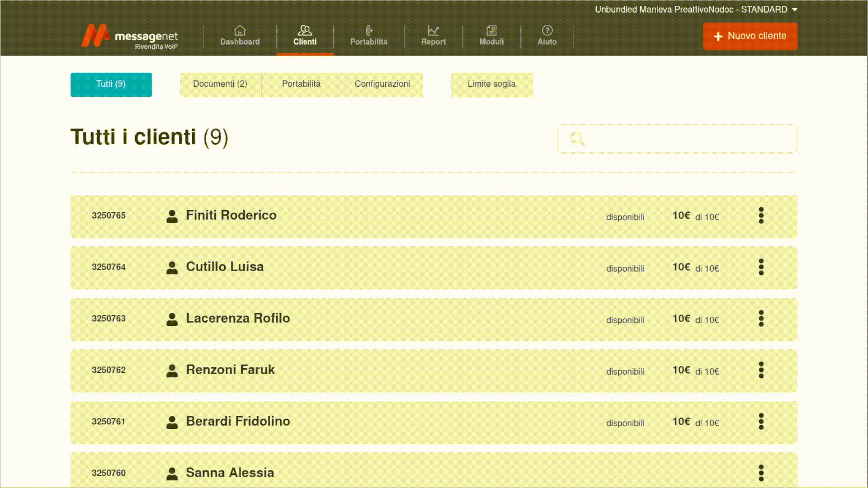The height and width of the screenshot is (488, 868).
Task: Open three-dot menu for Renzoni Faruk
Action: coord(761,370)
